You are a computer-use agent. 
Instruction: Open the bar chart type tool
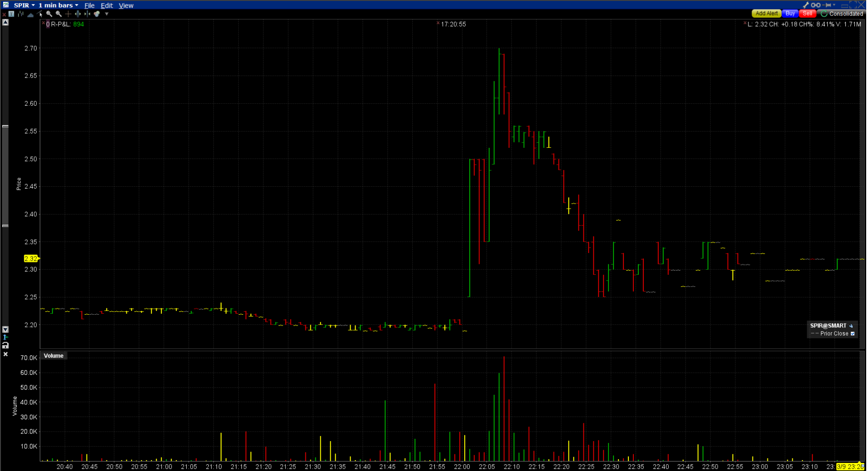pos(21,14)
